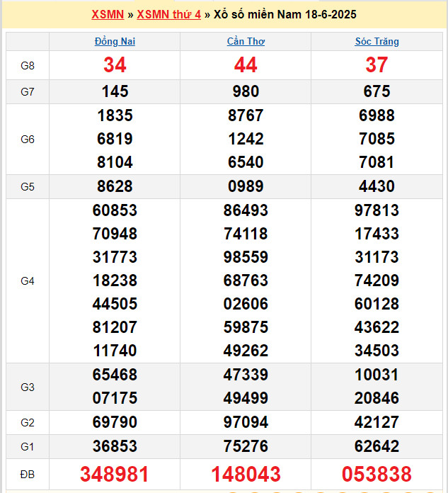Open the XSMN breadcrumb link

108,14
